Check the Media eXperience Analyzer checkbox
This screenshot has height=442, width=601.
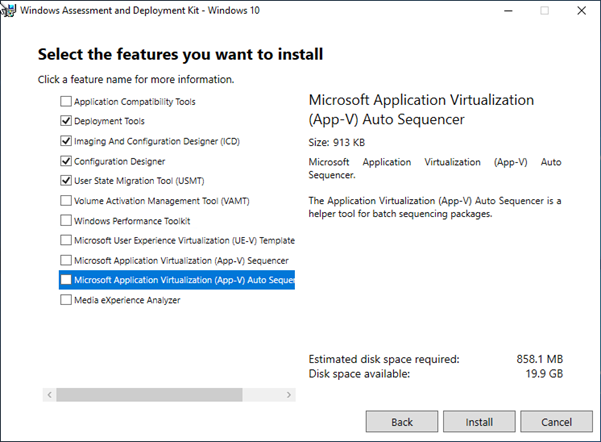click(x=66, y=299)
